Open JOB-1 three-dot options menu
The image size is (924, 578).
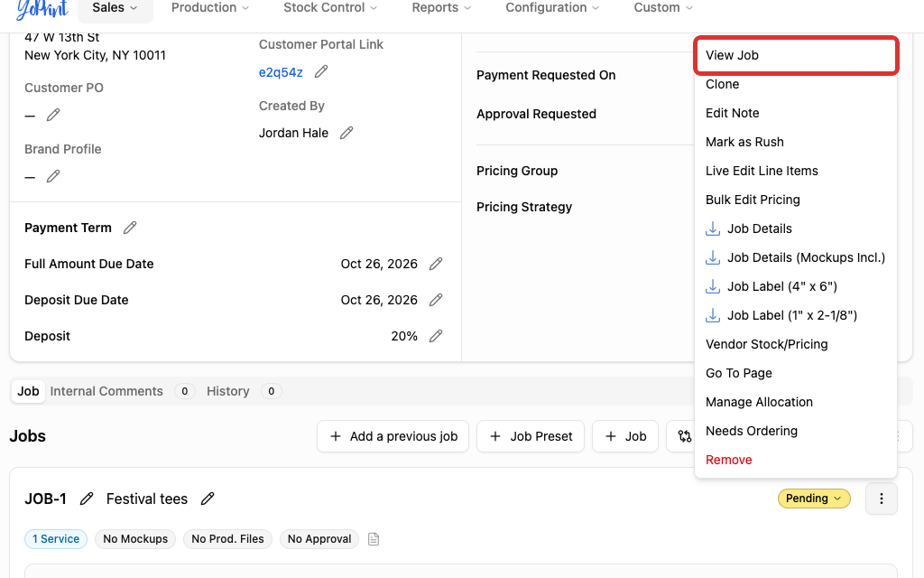(881, 499)
